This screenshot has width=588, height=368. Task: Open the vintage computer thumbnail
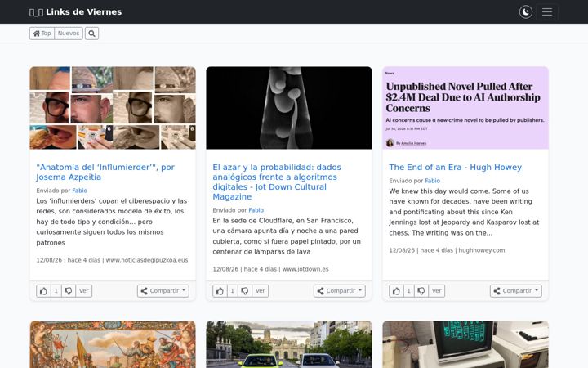click(x=465, y=344)
